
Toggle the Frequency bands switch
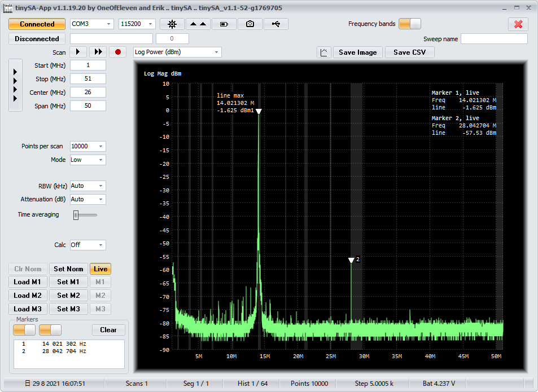tap(410, 24)
